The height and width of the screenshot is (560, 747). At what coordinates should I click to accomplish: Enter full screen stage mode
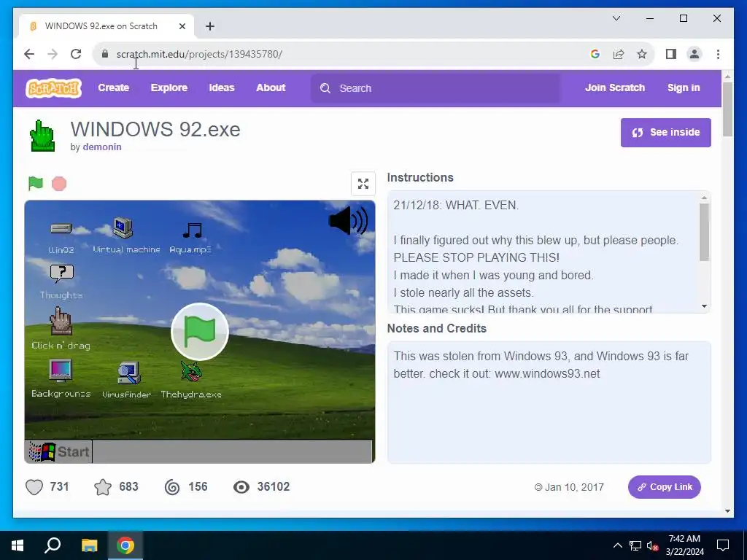pos(363,184)
